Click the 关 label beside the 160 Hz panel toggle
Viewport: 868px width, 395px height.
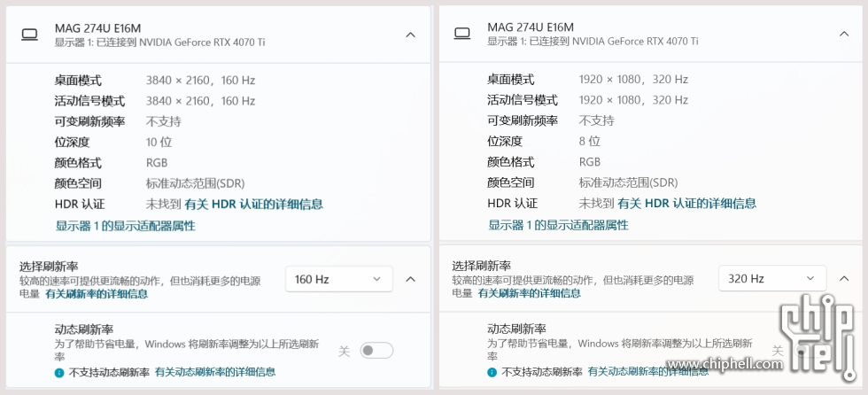tap(345, 352)
